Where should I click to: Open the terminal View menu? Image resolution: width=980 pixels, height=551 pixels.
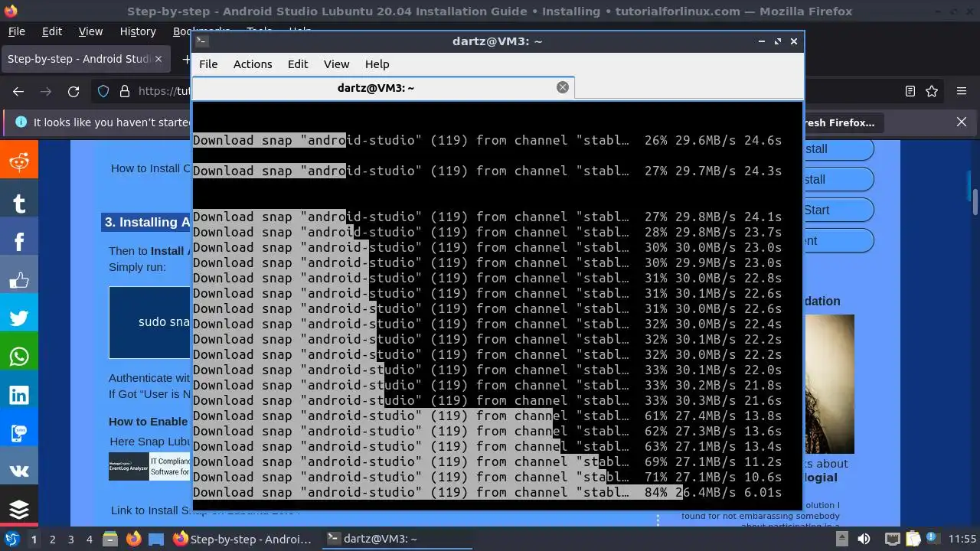(336, 64)
